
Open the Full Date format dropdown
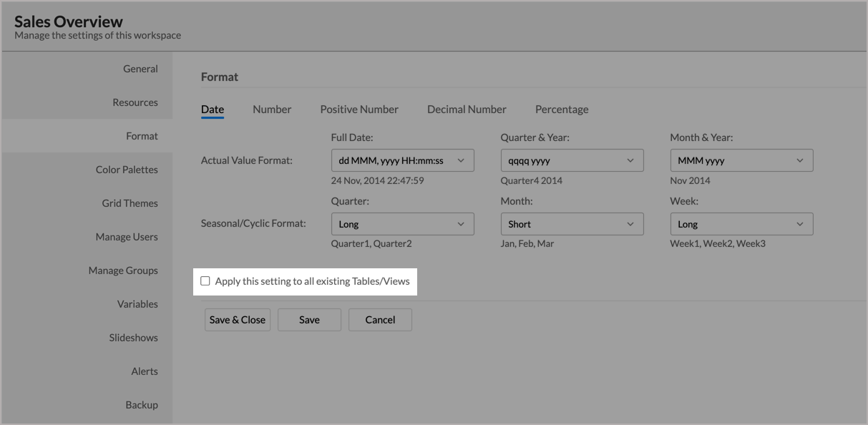tap(402, 160)
